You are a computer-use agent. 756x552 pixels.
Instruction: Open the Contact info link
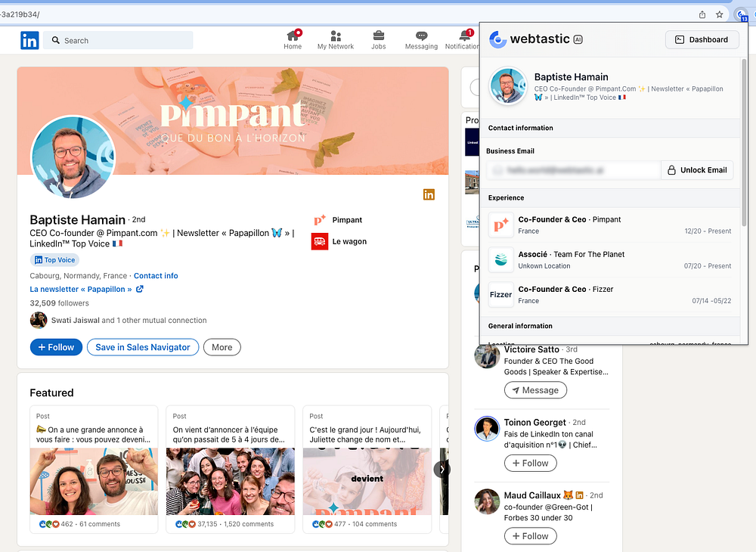156,276
